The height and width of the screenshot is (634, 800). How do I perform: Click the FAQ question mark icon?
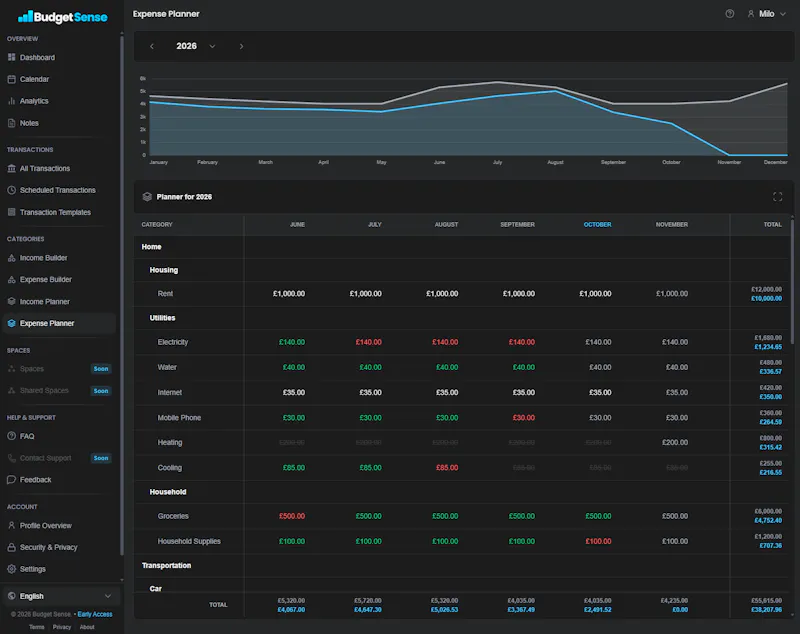pos(11,436)
